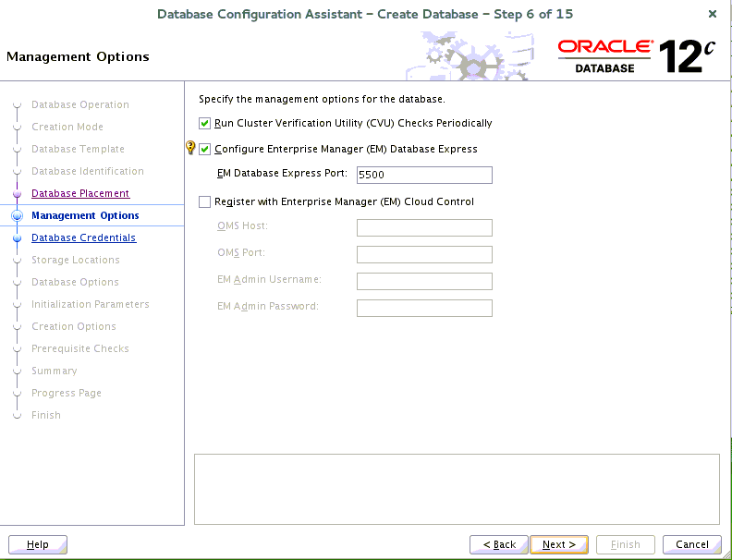The width and height of the screenshot is (732, 560).
Task: Click the Summary step label
Action: pyautogui.click(x=55, y=371)
